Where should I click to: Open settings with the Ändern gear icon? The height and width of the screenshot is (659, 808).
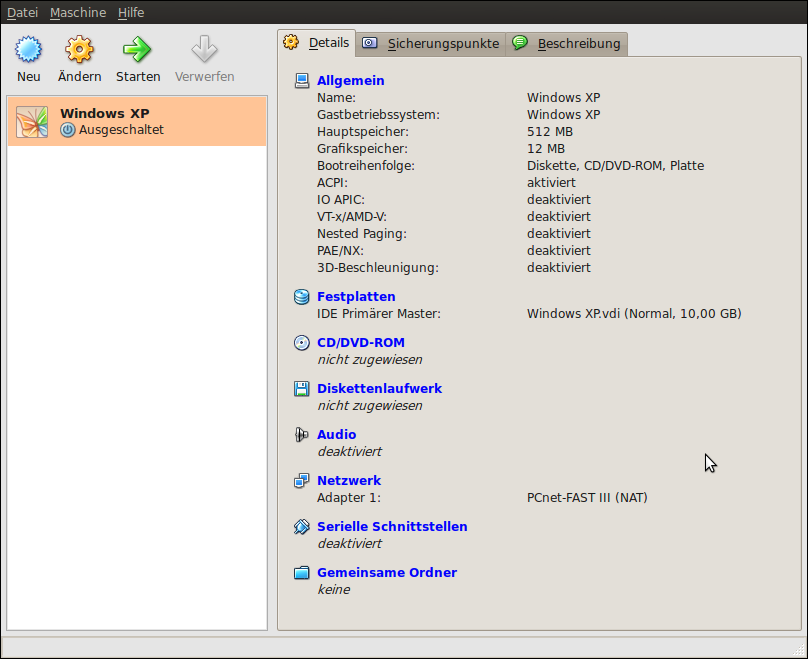coord(79,50)
